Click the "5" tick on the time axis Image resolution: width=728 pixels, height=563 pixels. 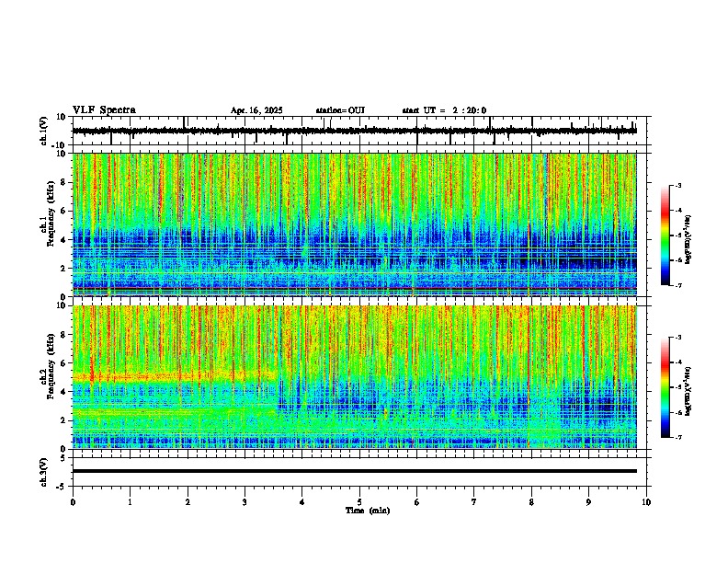coord(359,502)
